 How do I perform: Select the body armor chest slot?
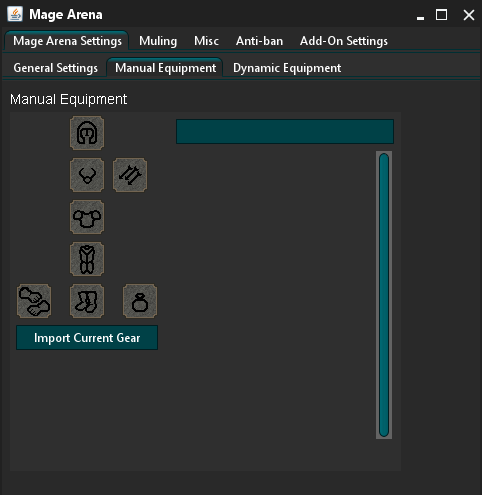click(x=87, y=217)
